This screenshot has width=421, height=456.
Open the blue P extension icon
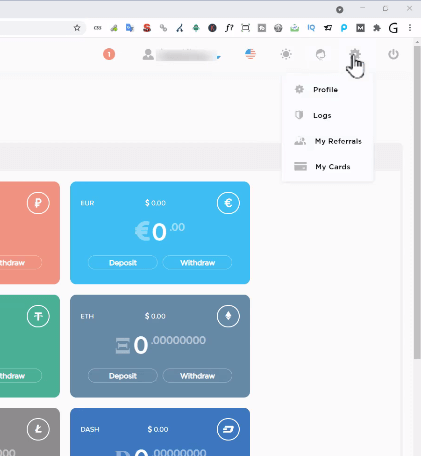(344, 28)
